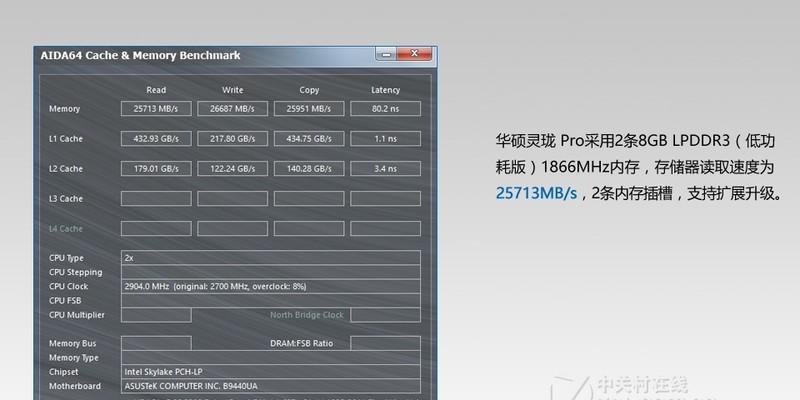Select L2 Cache Copy 140.28 GB/s
Viewport: 800px width, 400px height.
click(309, 169)
